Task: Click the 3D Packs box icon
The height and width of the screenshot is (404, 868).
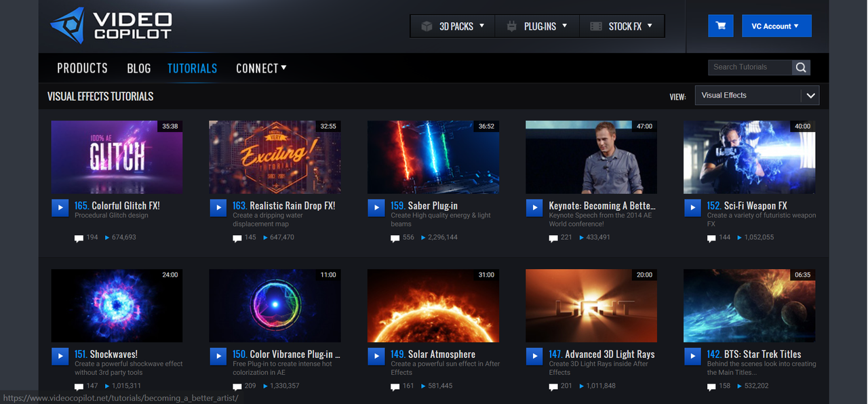Action: 427,26
